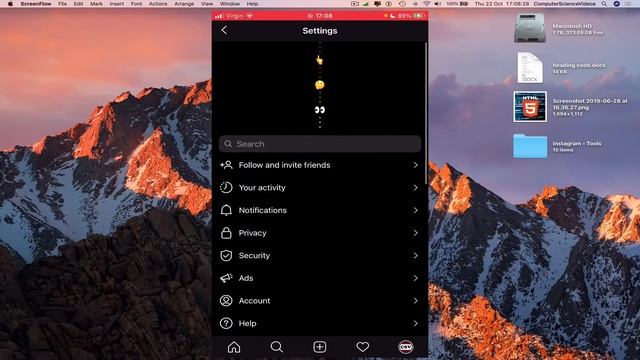Expand Your activity chevron

point(415,188)
